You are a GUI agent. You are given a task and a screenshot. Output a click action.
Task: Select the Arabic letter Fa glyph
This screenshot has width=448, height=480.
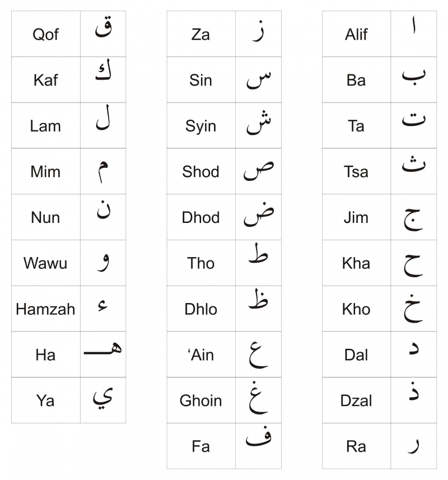pyautogui.click(x=258, y=440)
